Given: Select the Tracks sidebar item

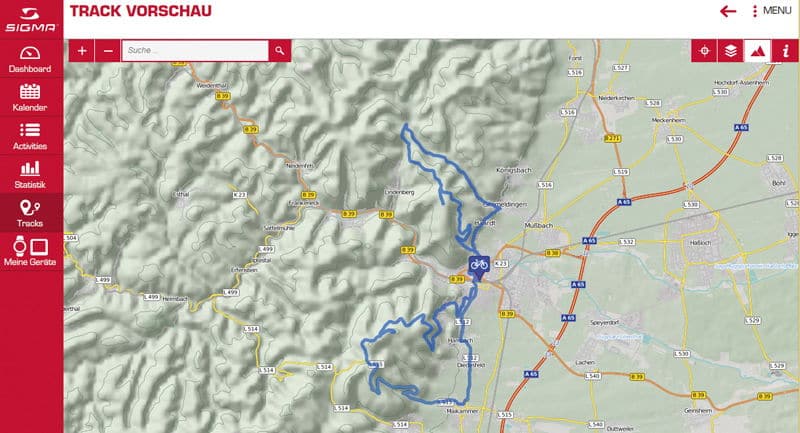Looking at the screenshot, I should [30, 213].
